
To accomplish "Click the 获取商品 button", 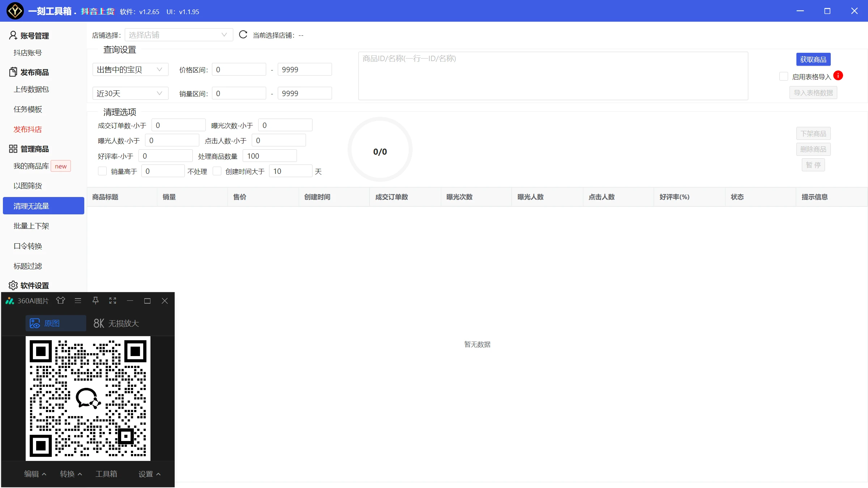I will 813,59.
